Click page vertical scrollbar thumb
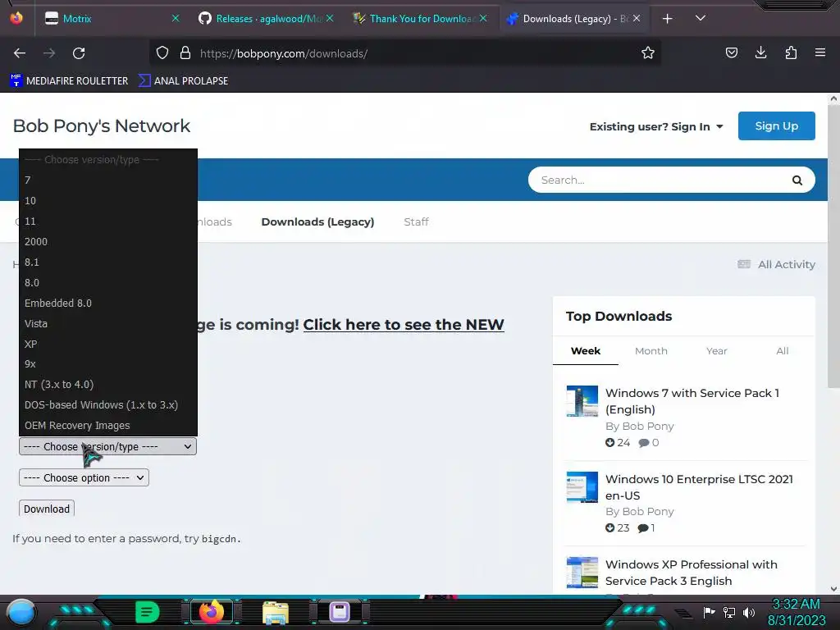 (x=833, y=246)
